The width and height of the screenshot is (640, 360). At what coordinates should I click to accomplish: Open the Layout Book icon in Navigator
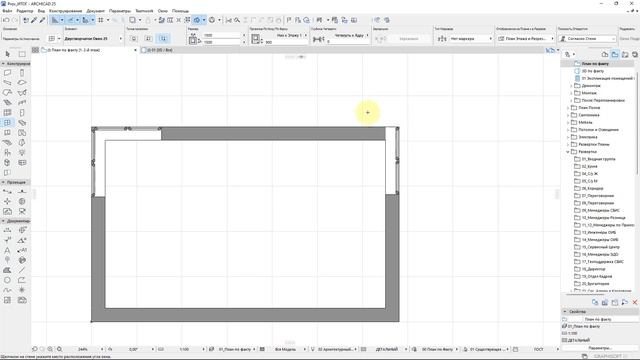(x=625, y=54)
